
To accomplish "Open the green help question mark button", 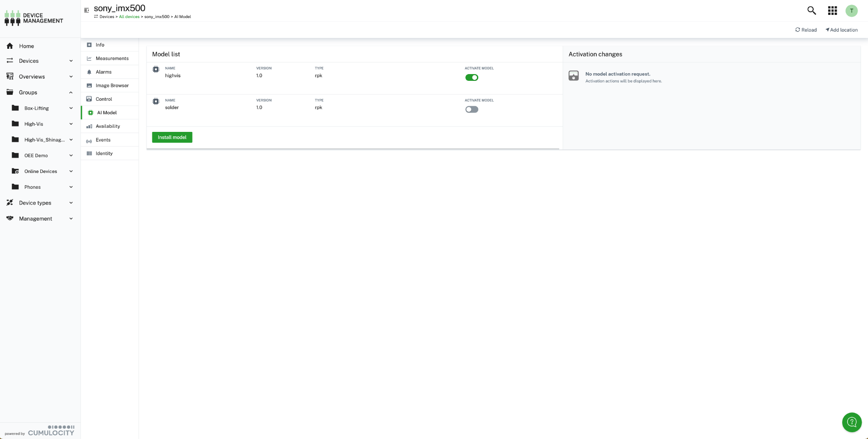I will tap(852, 422).
